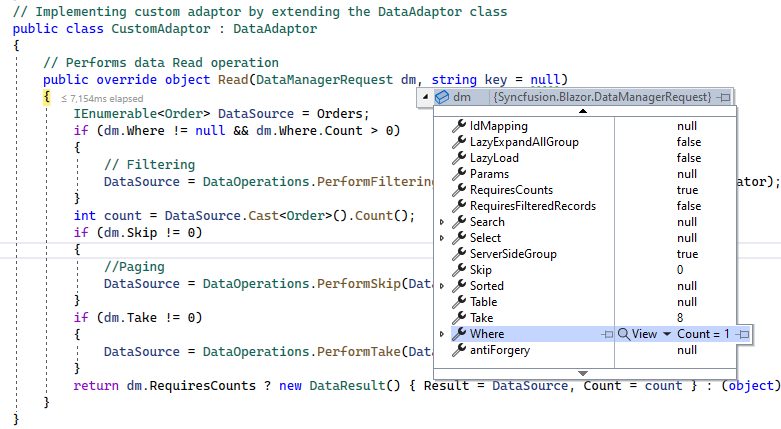Image resolution: width=781 pixels, height=429 pixels.
Task: Click the wrench icon beside ServerSideGroup
Action: point(459,254)
